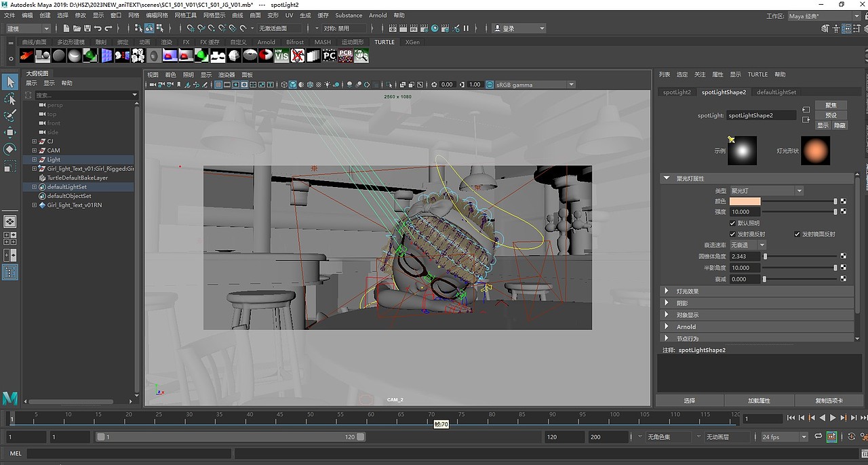Click the 预设 button
The image size is (868, 465).
pos(831,115)
